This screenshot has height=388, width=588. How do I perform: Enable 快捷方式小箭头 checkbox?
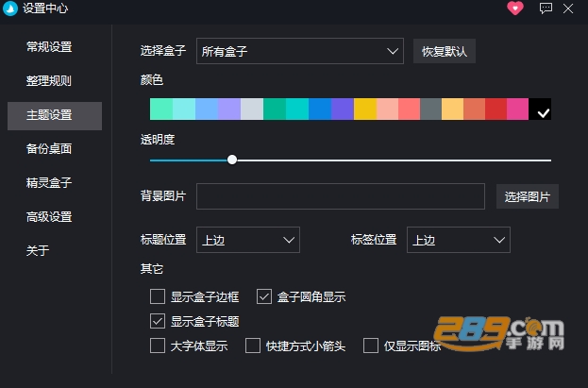tap(253, 346)
